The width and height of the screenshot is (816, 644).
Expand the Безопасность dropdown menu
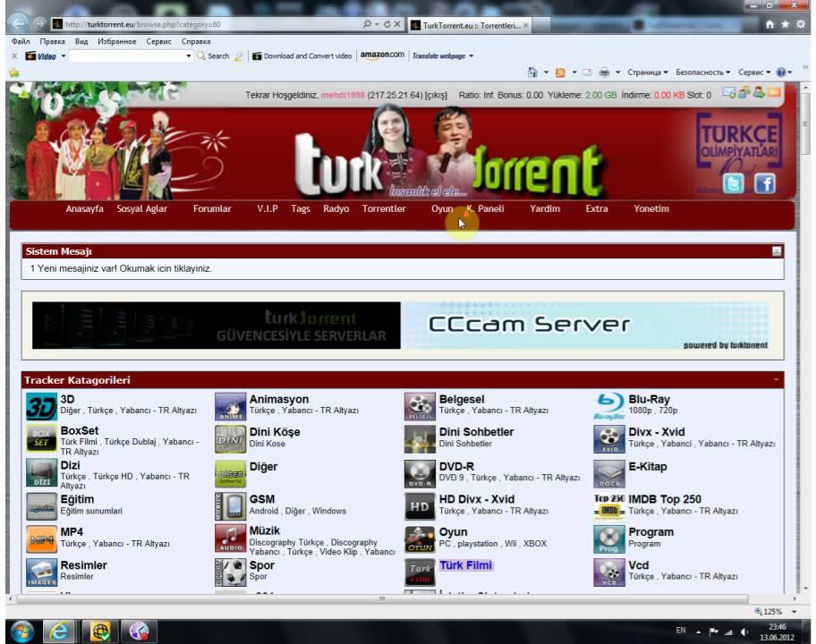[702, 72]
